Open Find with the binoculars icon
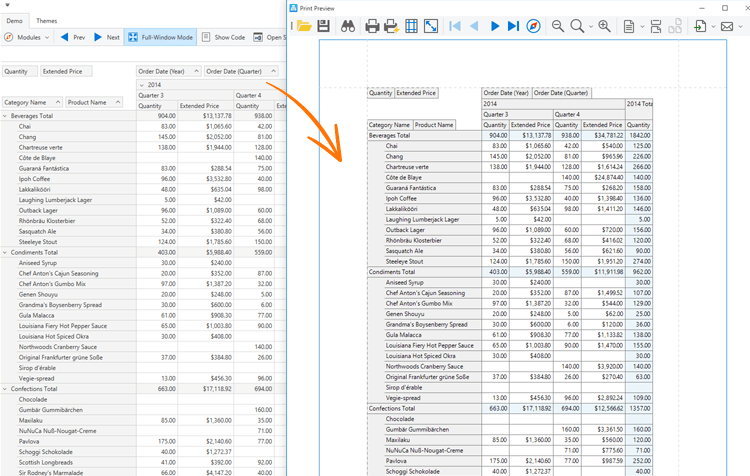Image resolution: width=750 pixels, height=476 pixels. click(348, 26)
